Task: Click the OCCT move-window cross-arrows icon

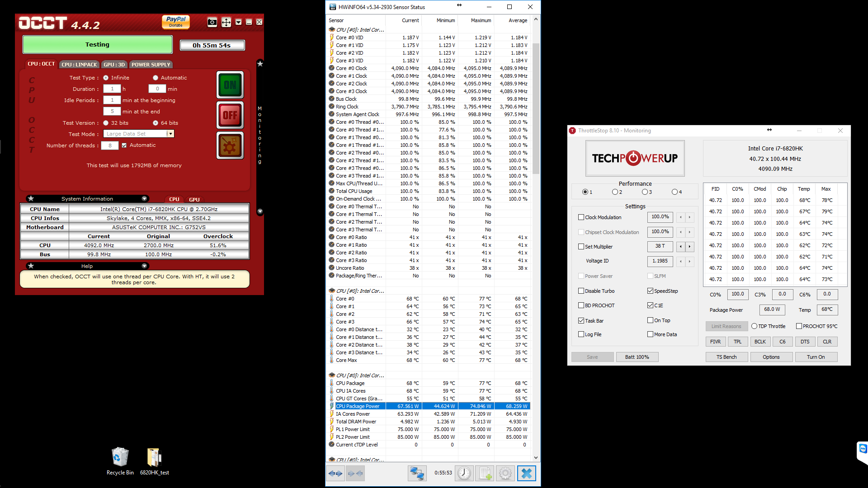Action: 226,22
